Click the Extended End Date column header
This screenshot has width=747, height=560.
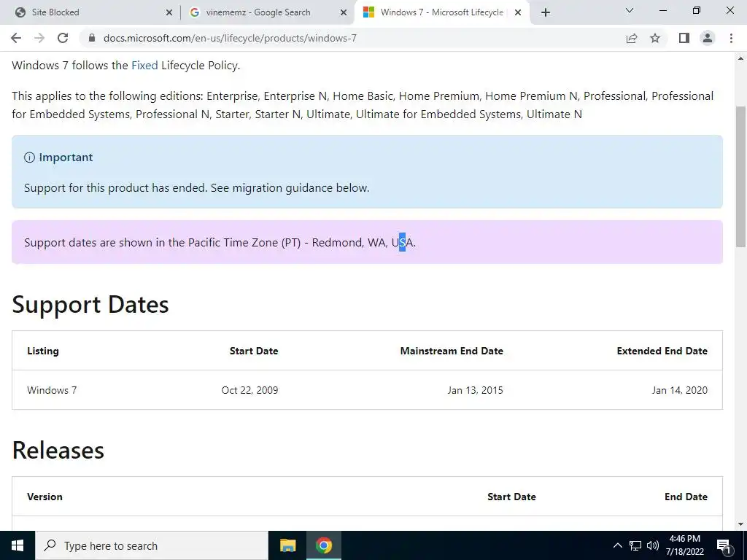pyautogui.click(x=662, y=351)
